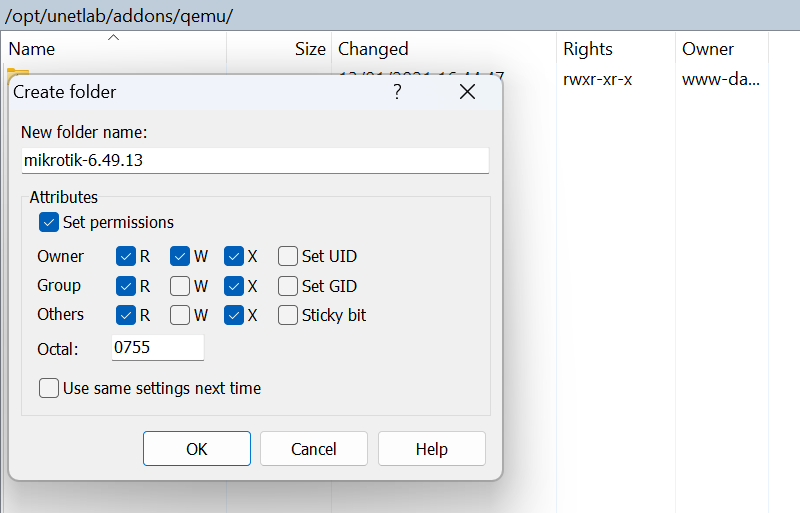The height and width of the screenshot is (513, 800).
Task: Check Use same settings next time
Action: point(49,388)
